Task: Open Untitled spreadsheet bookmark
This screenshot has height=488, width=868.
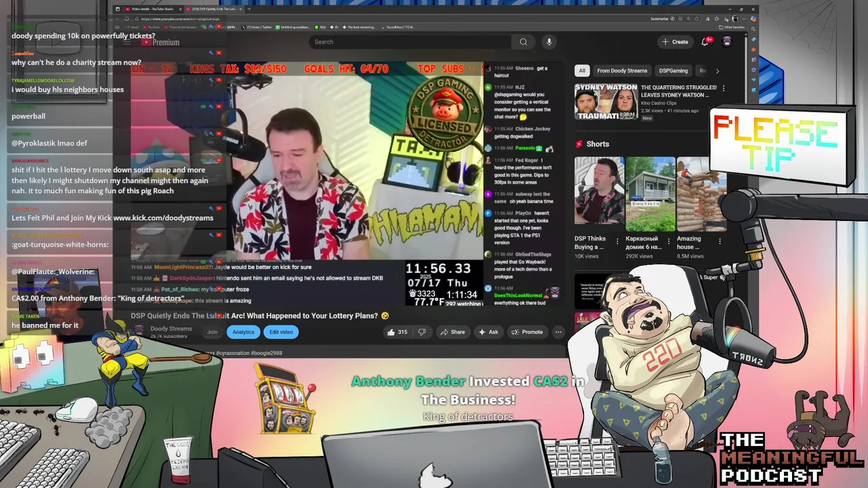Action: 293,27
